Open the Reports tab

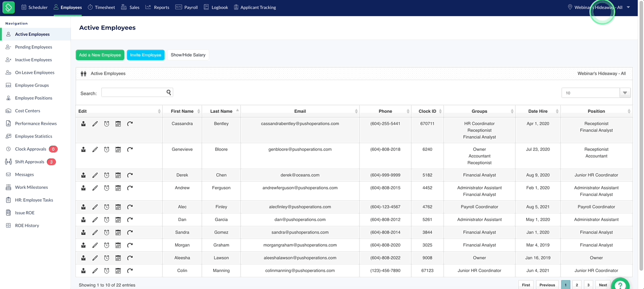click(157, 7)
